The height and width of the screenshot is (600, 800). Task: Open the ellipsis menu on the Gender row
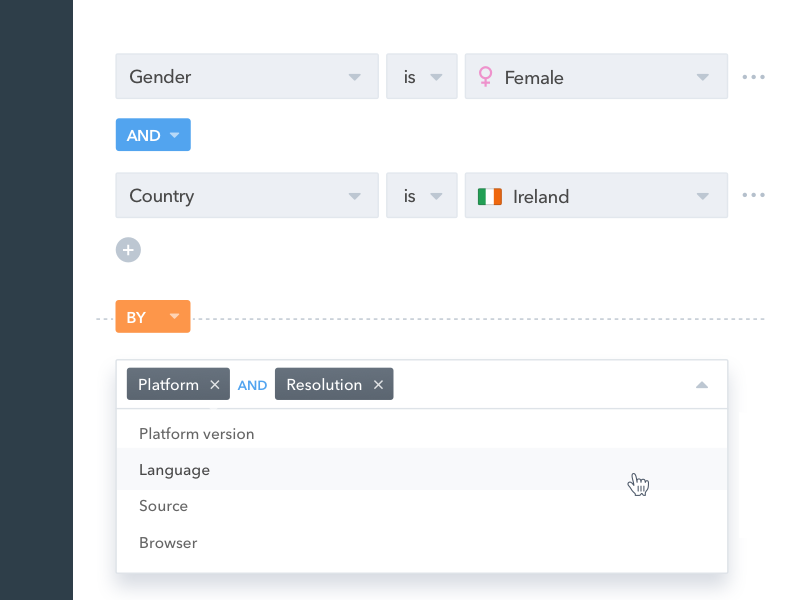pyautogui.click(x=753, y=76)
